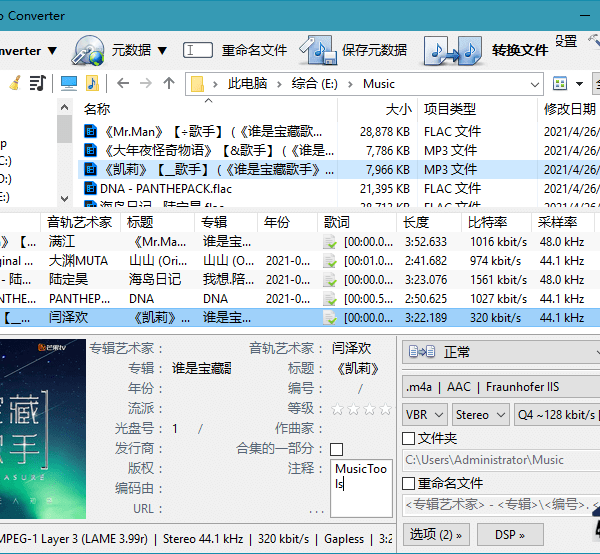Click the 注释 comment text field

[361, 488]
